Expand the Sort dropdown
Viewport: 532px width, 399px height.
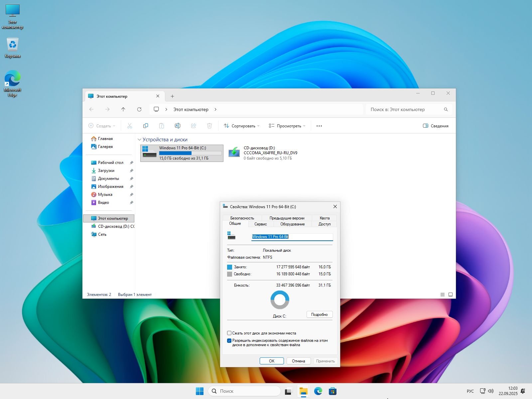point(242,126)
